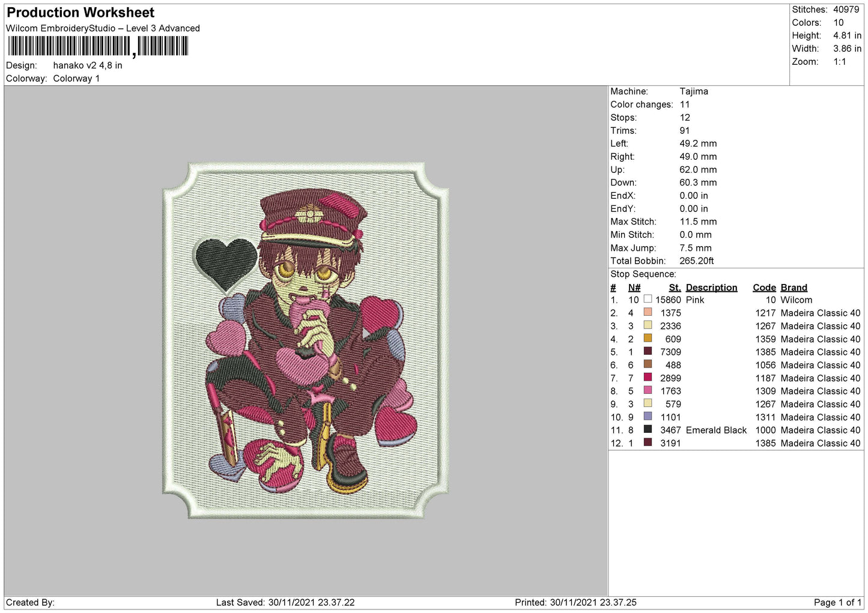Click the 'Printed: 30/11/2021 23.37.25' footer

pyautogui.click(x=575, y=602)
